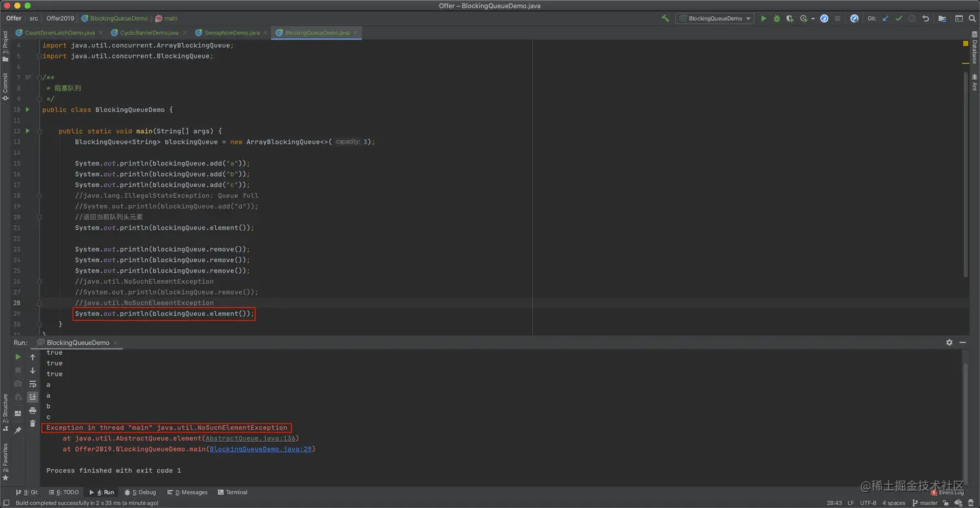The image size is (980, 508).
Task: Click the Restore Layout icon in the Run panel
Action: point(17,413)
